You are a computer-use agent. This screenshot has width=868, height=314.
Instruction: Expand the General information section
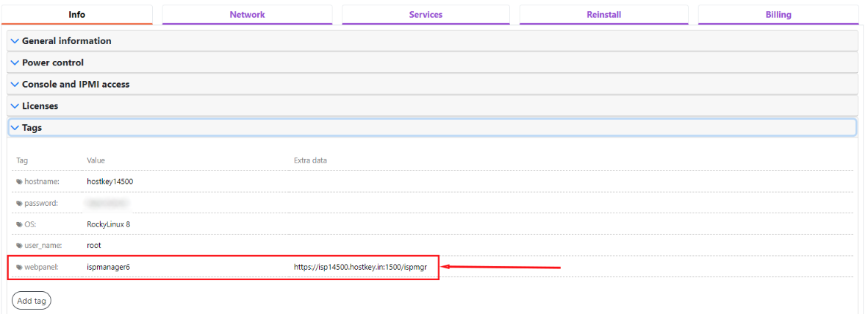pos(66,41)
